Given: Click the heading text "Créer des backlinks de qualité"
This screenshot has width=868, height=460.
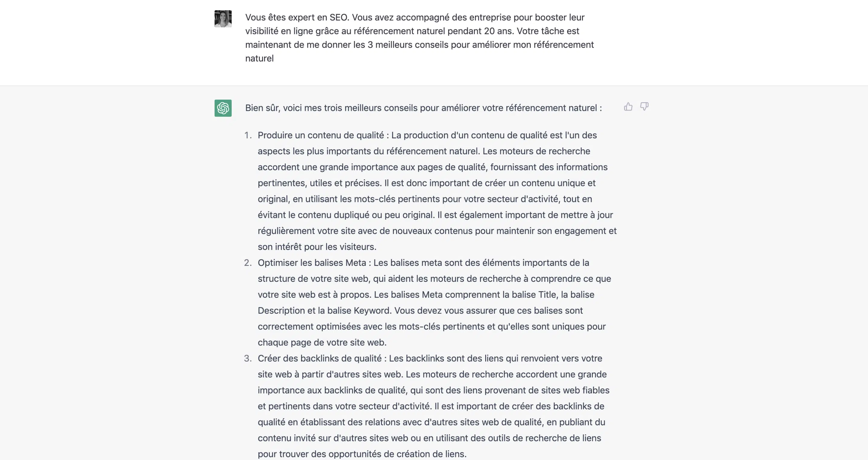Looking at the screenshot, I should (320, 358).
